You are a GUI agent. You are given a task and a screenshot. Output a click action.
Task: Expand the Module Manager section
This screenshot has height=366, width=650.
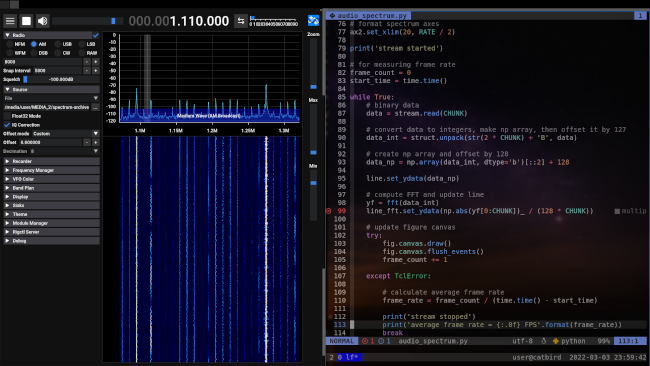tap(52, 223)
